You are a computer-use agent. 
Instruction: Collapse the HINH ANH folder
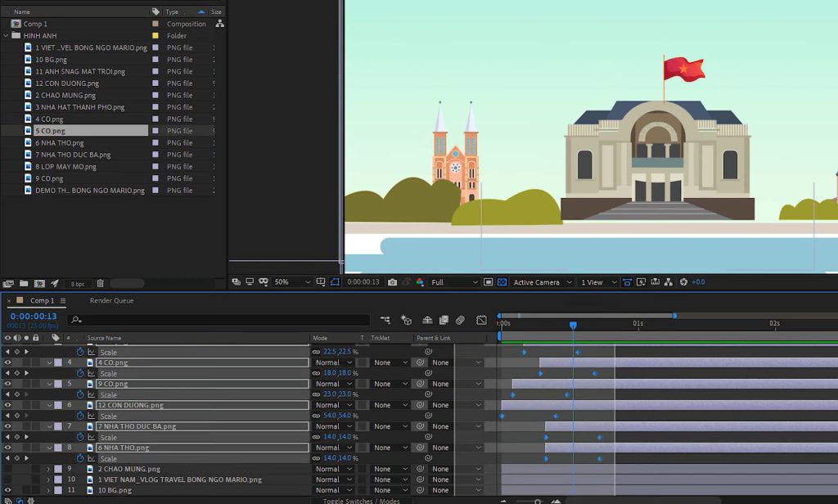tap(7, 35)
